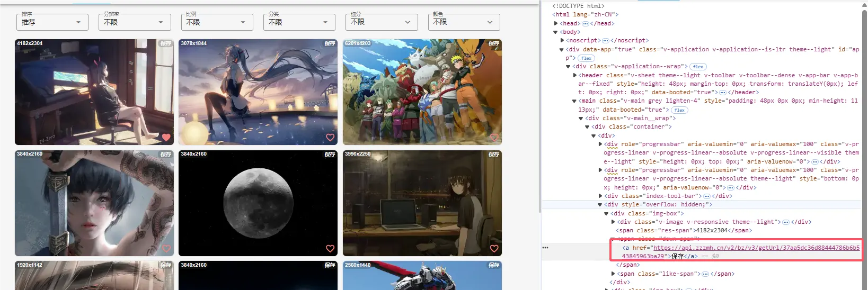
Task: Click the heart on the tattooed girl wallpaper
Action: click(x=166, y=249)
